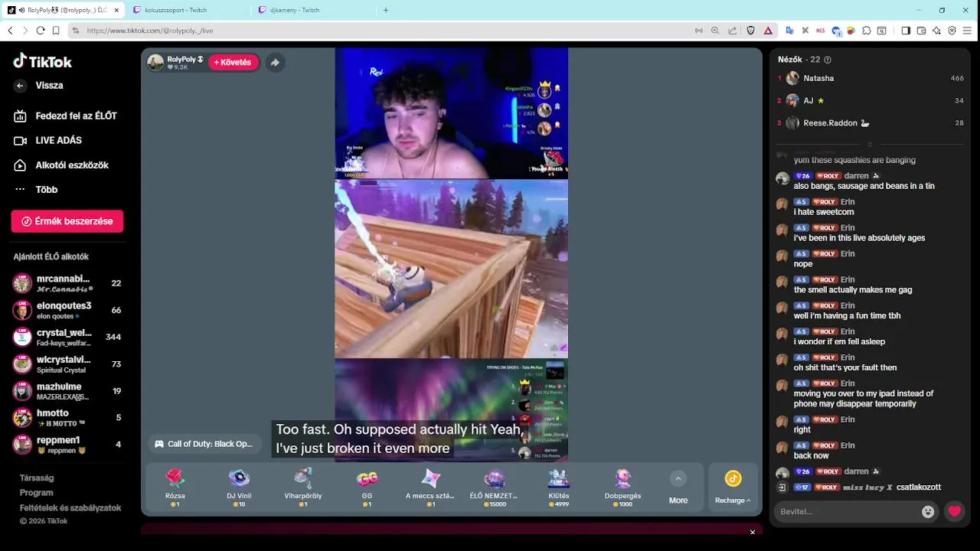Open viewer Reese.Raddon ranking row
The image size is (980, 551).
pos(870,122)
